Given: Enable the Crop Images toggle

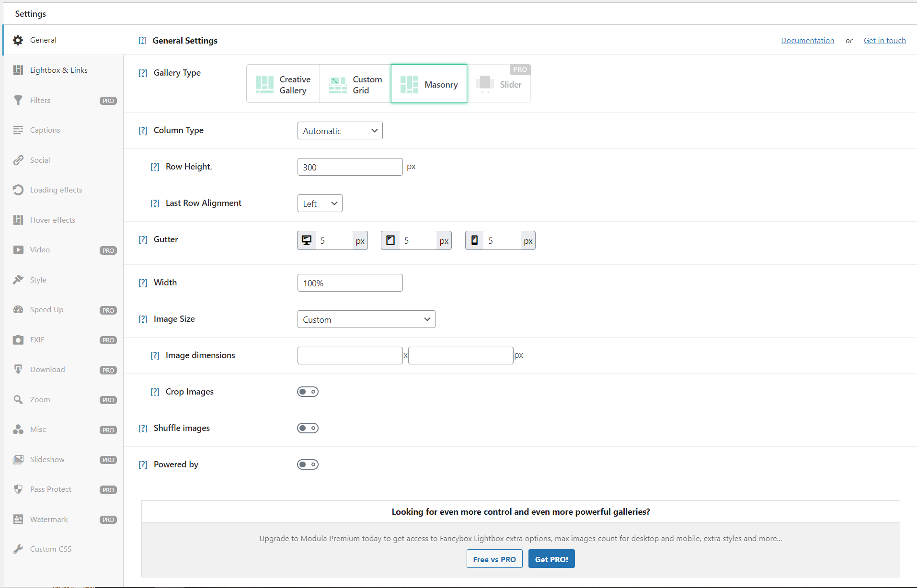Looking at the screenshot, I should click(308, 392).
